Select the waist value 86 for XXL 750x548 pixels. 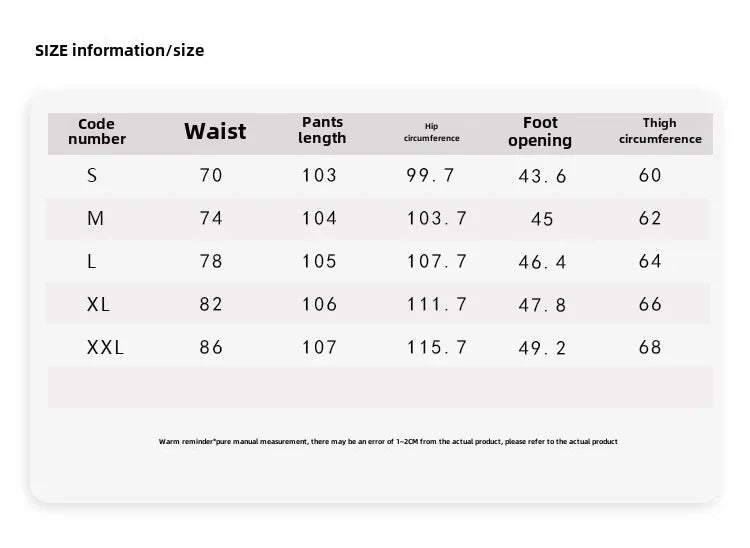click(211, 348)
